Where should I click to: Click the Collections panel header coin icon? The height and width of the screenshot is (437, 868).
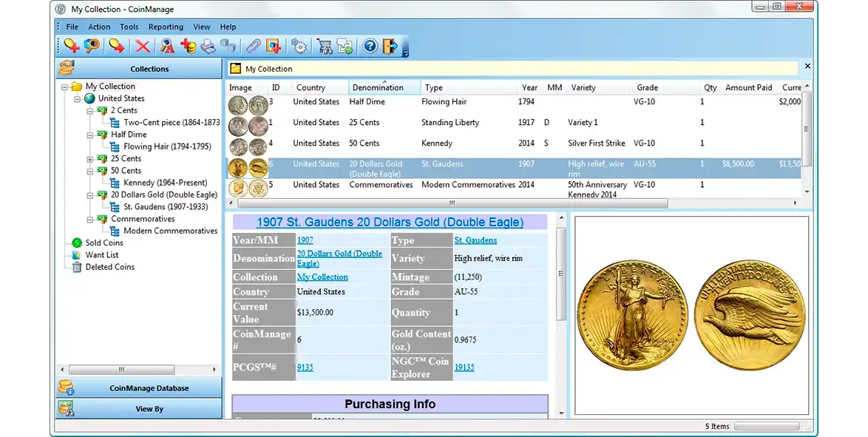(67, 68)
